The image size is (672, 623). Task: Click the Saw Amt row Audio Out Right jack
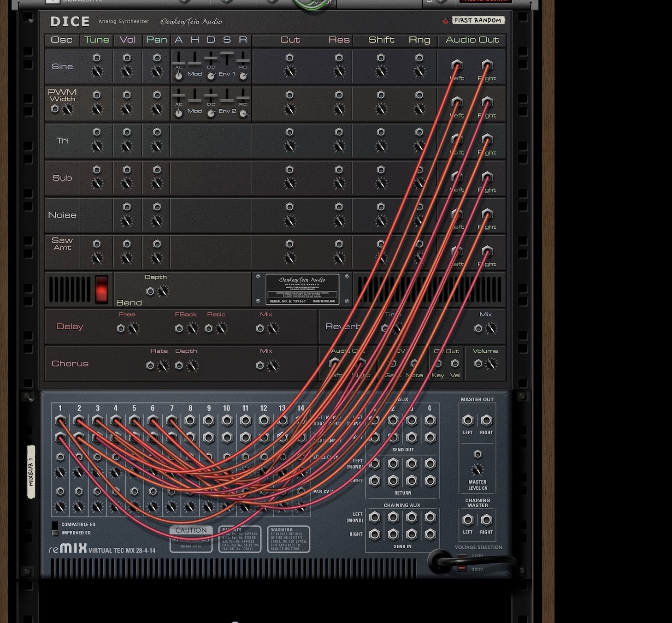[x=487, y=251]
